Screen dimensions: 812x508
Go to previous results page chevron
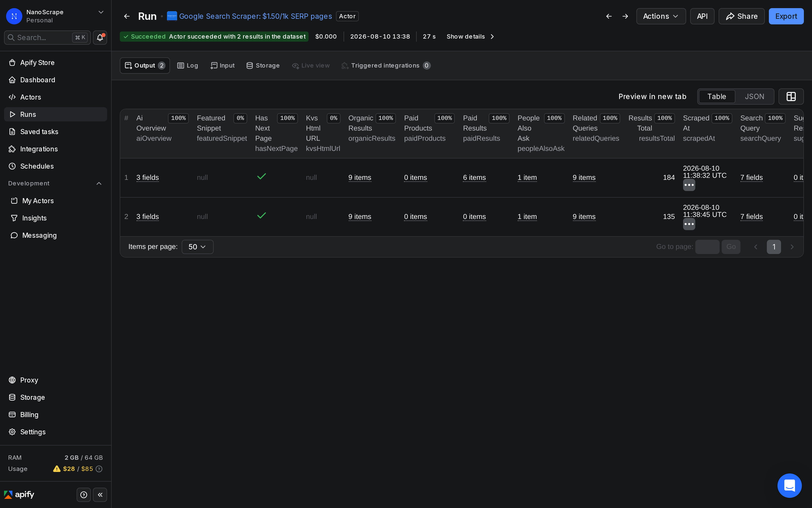click(756, 247)
